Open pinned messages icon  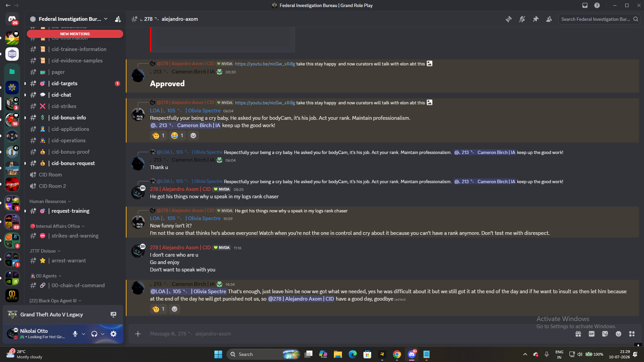536,19
